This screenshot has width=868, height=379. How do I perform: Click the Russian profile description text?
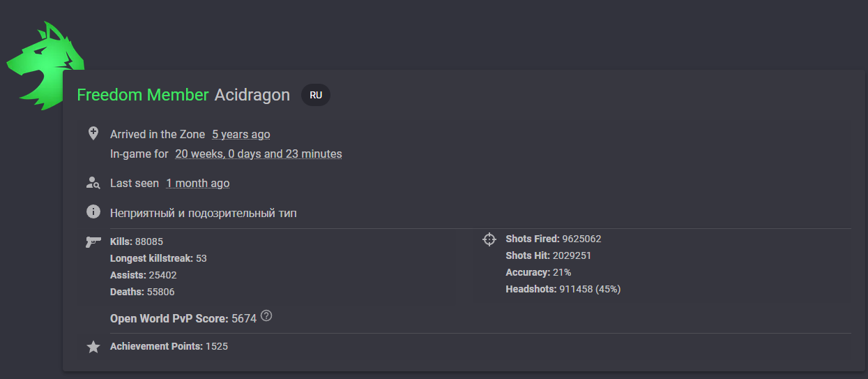[x=204, y=213]
